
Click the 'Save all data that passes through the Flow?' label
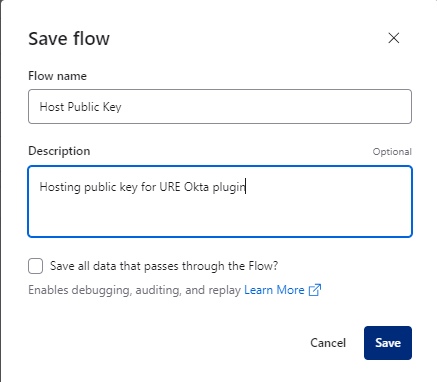click(164, 266)
